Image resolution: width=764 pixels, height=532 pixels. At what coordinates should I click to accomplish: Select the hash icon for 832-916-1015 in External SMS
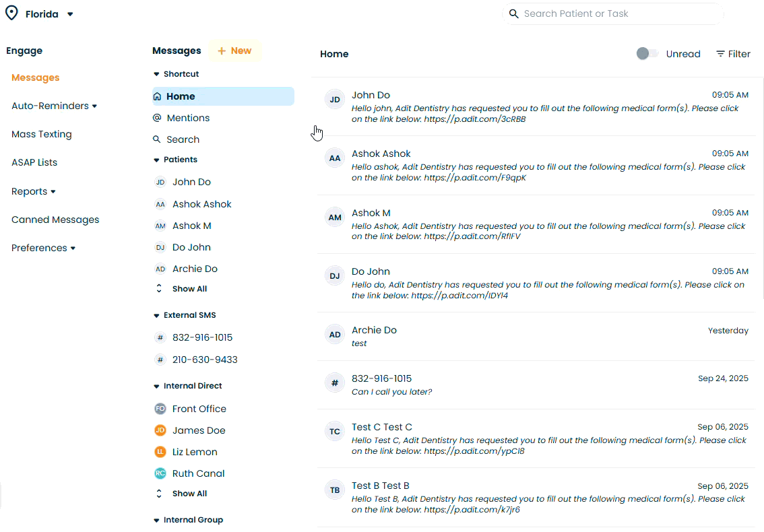pos(160,338)
